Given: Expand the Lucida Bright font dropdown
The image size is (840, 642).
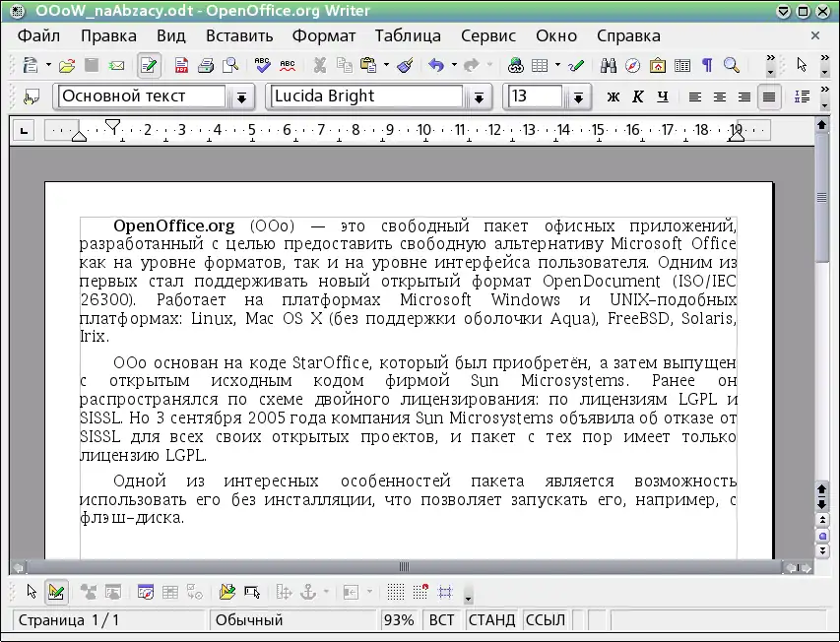Looking at the screenshot, I should (x=479, y=96).
